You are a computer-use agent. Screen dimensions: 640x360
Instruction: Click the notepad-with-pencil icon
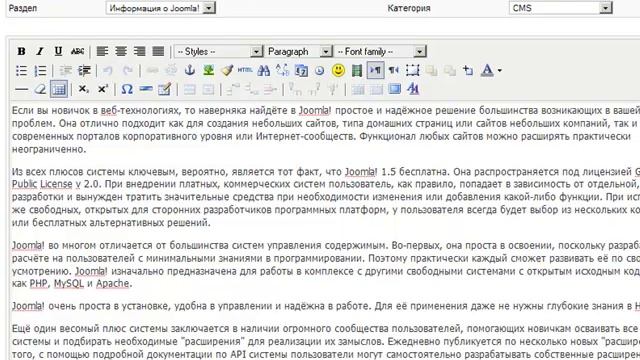(164, 89)
